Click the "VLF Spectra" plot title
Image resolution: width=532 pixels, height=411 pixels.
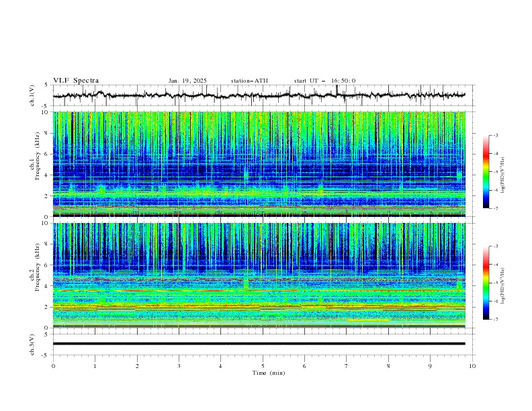point(76,81)
